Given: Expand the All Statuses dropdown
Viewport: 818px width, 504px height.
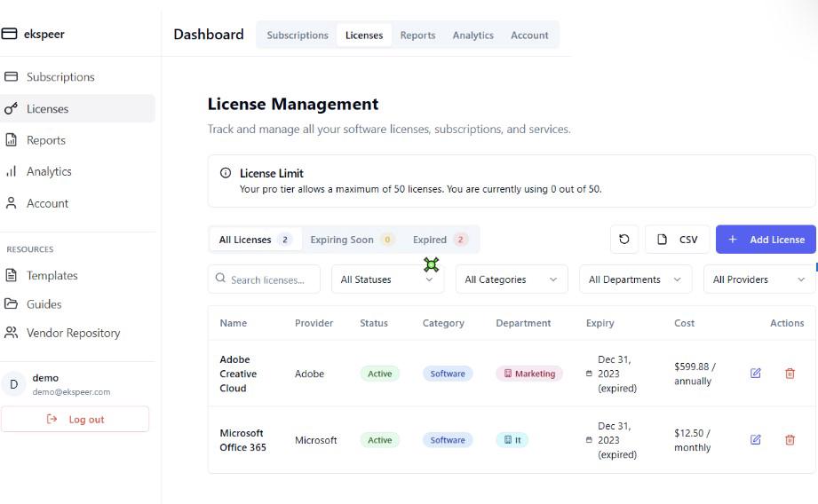Looking at the screenshot, I should (387, 280).
